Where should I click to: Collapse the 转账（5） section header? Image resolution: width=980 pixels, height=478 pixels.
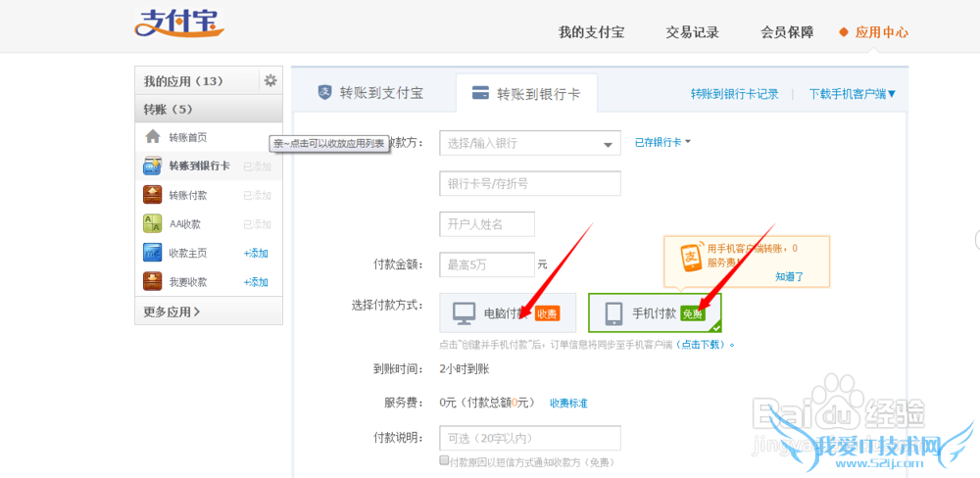[x=209, y=110]
